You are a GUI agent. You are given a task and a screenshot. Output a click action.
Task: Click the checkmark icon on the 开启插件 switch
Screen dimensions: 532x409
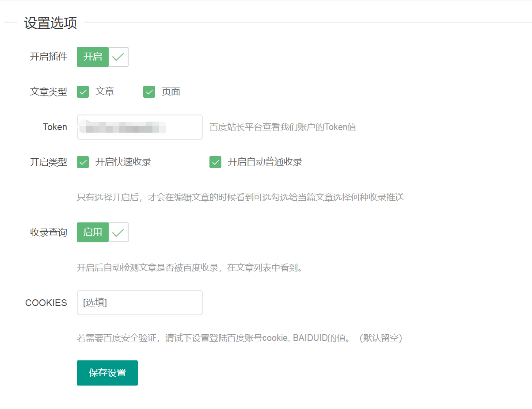118,57
